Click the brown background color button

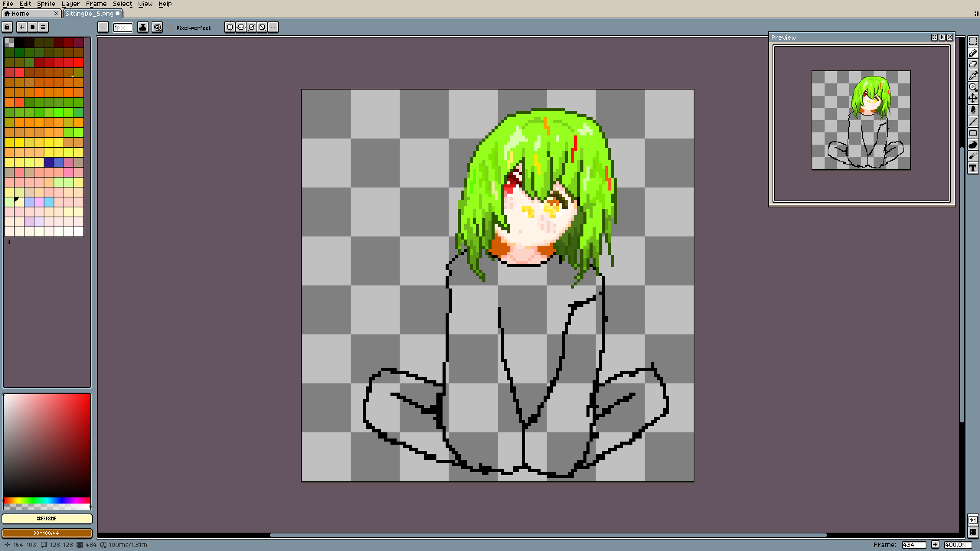[x=47, y=533]
